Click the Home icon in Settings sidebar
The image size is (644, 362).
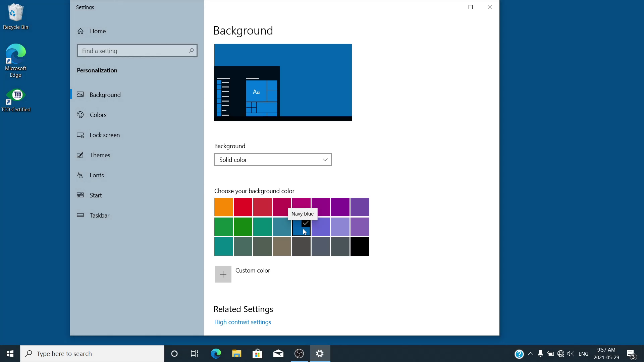80,31
